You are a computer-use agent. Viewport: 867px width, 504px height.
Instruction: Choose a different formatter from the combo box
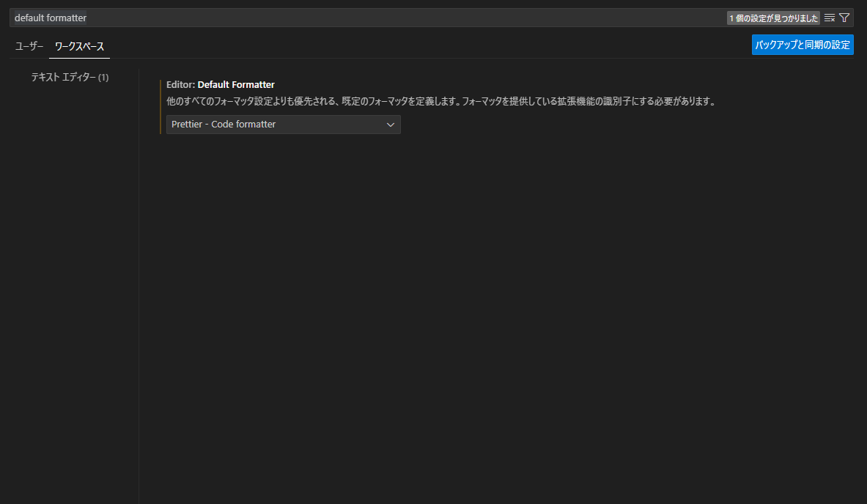coord(283,124)
